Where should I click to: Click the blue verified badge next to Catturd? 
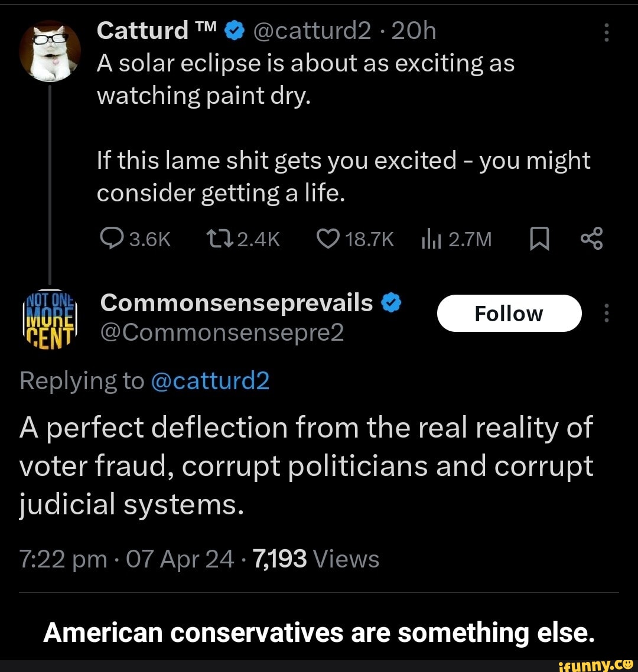[235, 30]
